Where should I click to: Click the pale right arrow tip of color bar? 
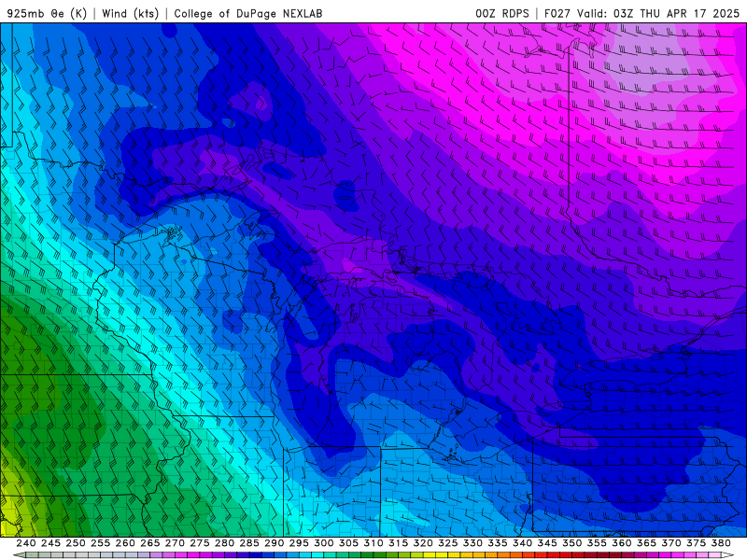pyautogui.click(x=727, y=555)
